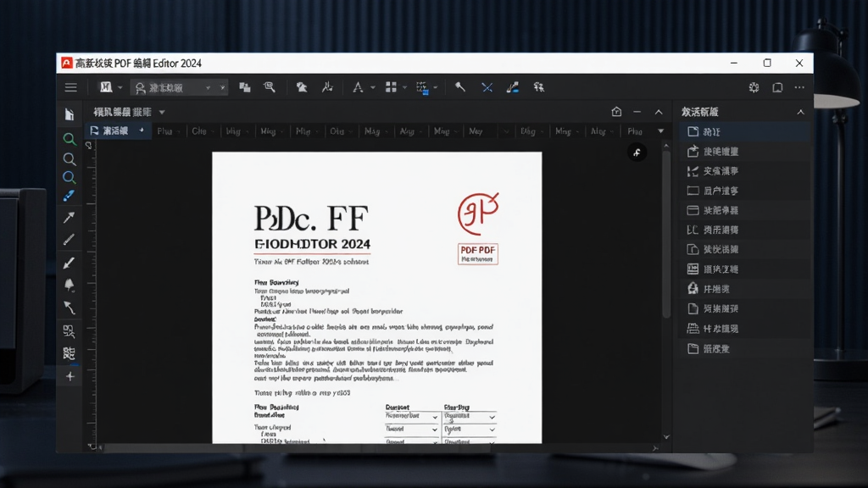Click the blue crossed-lines icon in toolbar
Image resolution: width=868 pixels, height=488 pixels.
click(x=487, y=87)
